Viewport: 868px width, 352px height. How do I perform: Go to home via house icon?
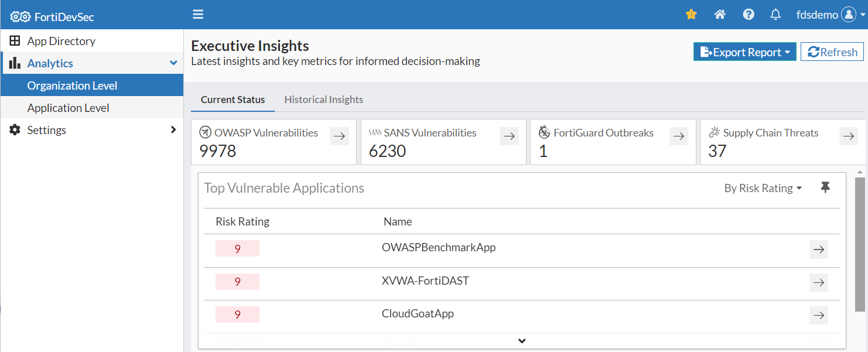click(x=720, y=15)
